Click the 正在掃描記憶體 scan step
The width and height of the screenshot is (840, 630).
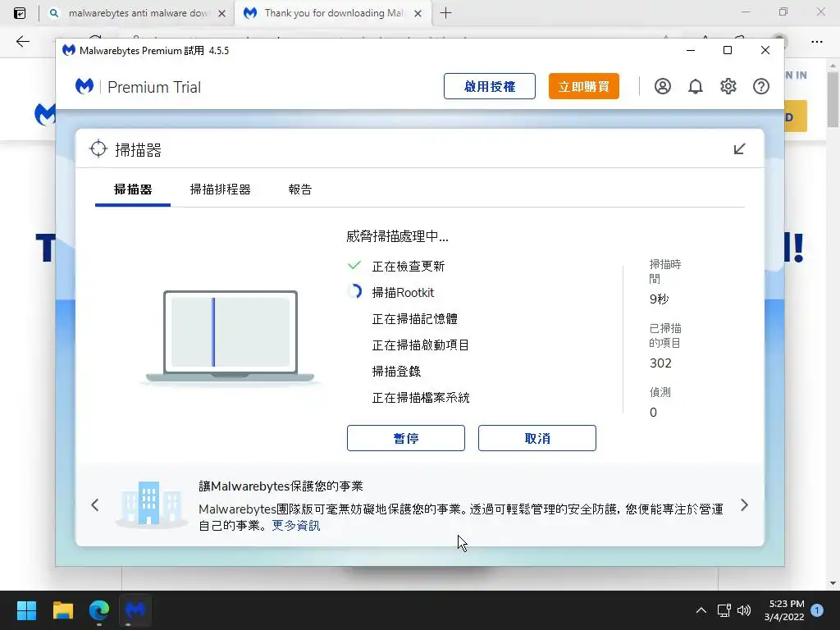pyautogui.click(x=414, y=319)
